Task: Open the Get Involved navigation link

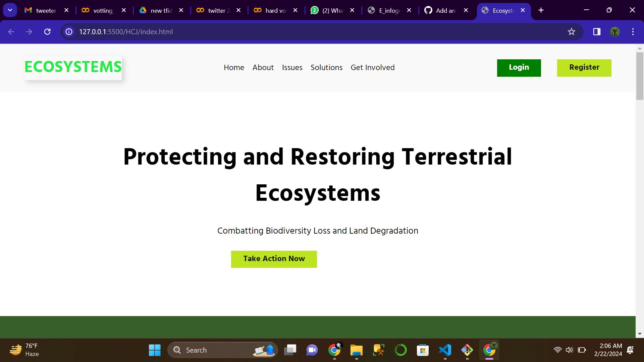Action: [372, 68]
